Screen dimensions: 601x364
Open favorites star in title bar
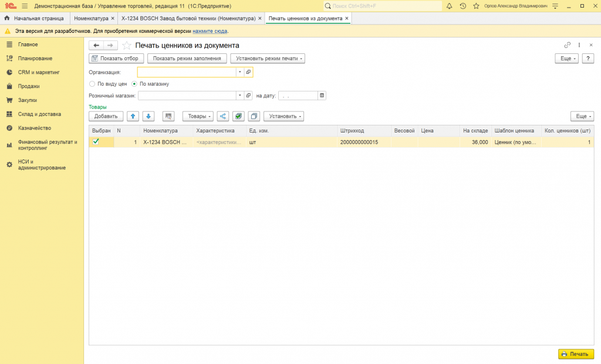tap(476, 6)
